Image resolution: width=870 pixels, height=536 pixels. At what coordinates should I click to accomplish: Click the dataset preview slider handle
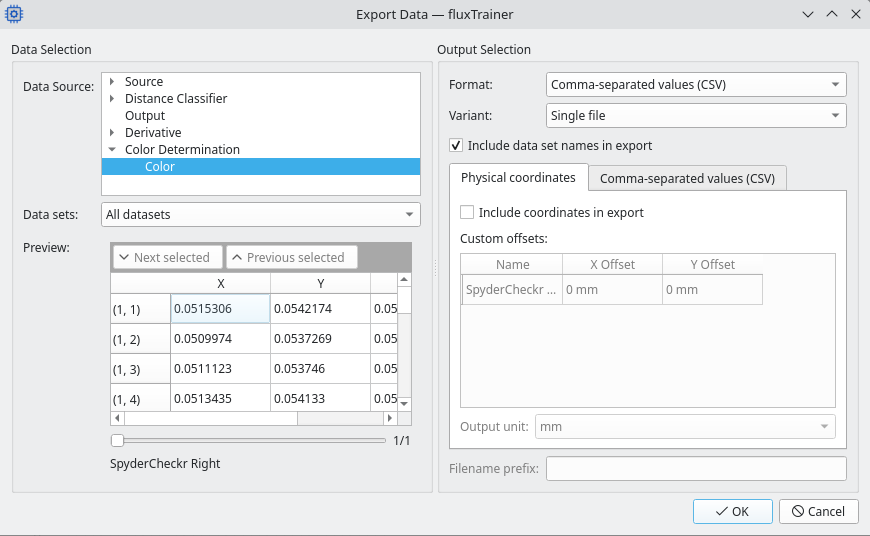pyautogui.click(x=117, y=441)
